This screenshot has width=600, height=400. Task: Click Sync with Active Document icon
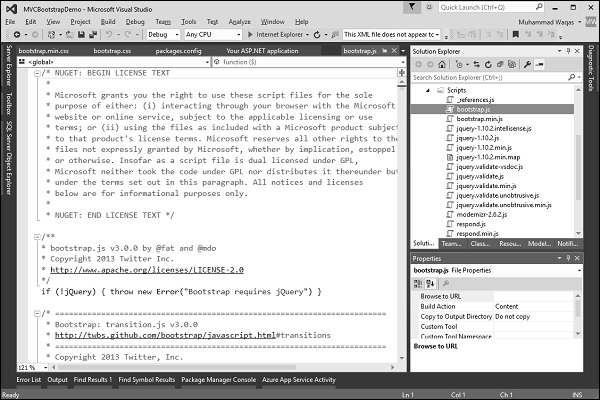point(476,64)
